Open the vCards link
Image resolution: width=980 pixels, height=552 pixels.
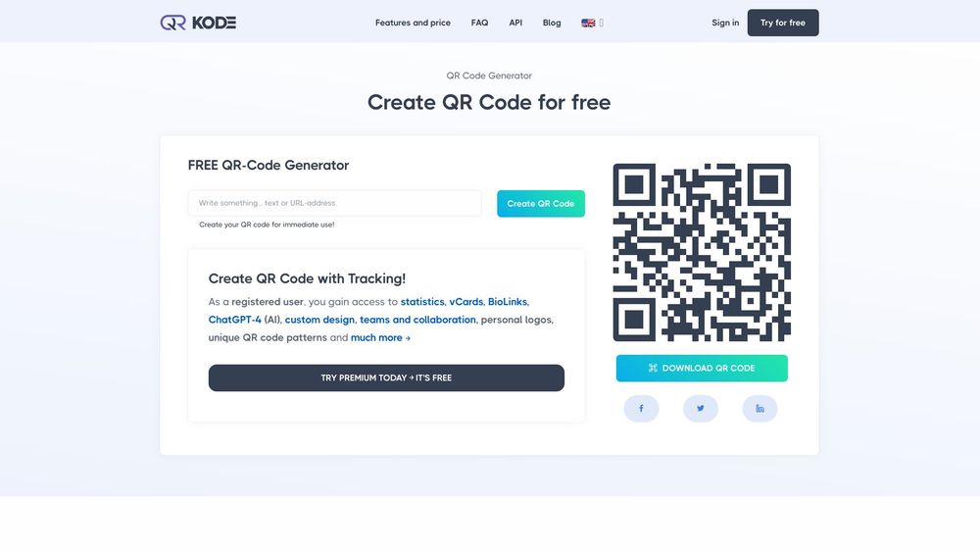466,301
